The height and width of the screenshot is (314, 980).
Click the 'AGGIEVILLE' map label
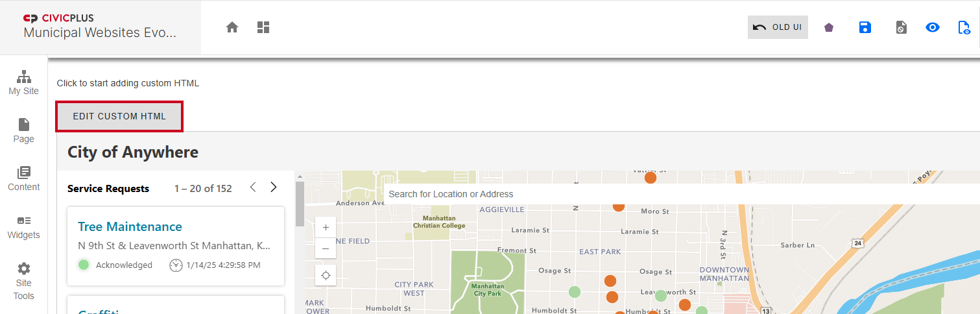[x=502, y=210]
